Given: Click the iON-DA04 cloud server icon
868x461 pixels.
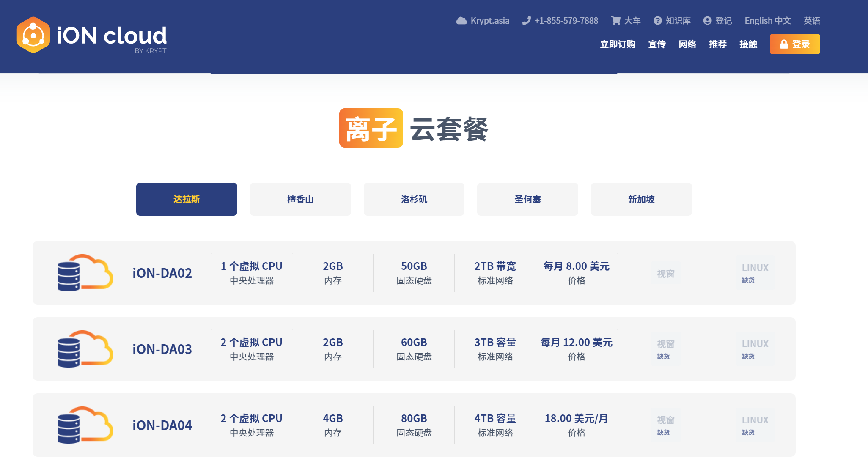Looking at the screenshot, I should click(85, 425).
